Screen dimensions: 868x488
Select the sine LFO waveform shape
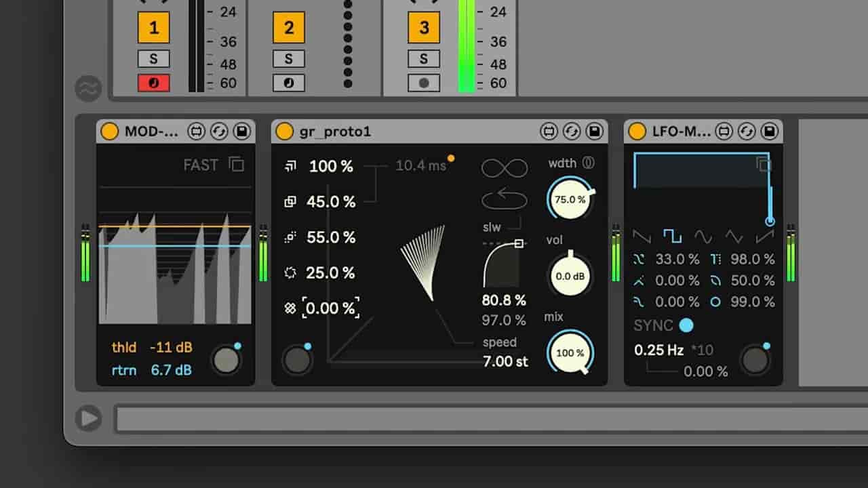[703, 237]
